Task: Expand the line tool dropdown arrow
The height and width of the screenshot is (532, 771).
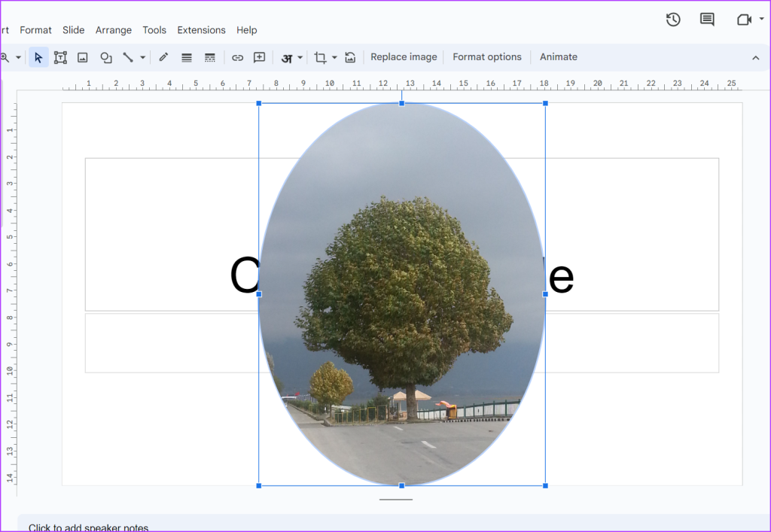Action: 142,57
